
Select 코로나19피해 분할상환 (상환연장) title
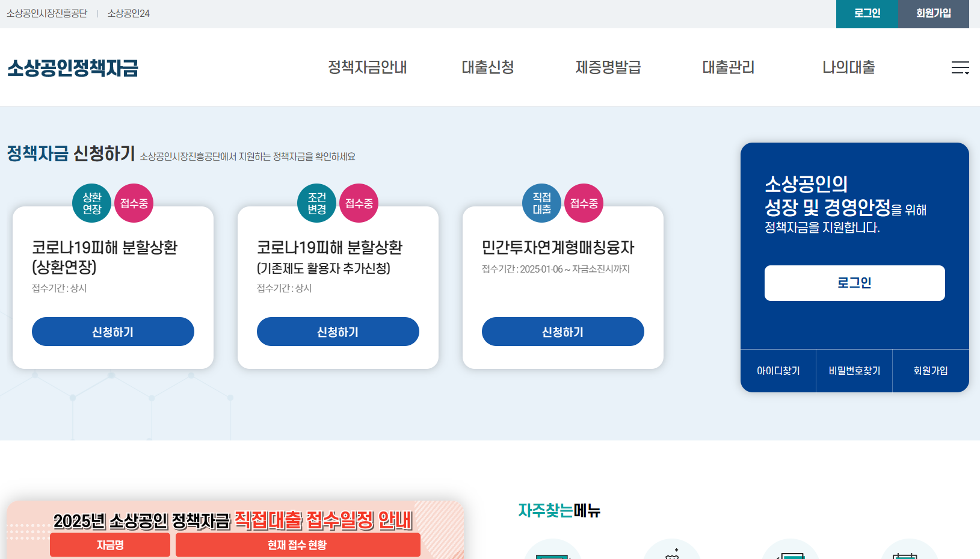tap(105, 257)
